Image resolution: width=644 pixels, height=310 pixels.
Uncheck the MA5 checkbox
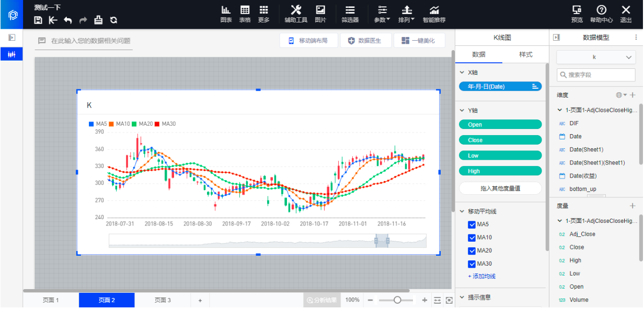coord(472,224)
